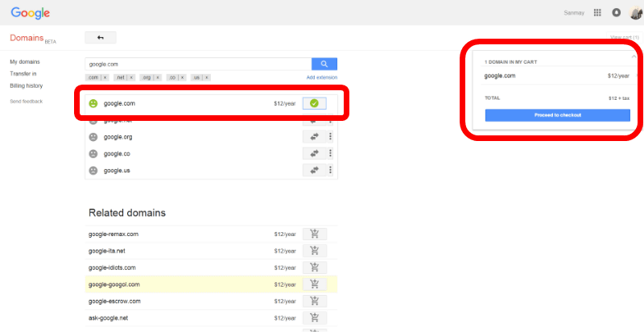
Task: Click the sad face beside google.org
Action: [93, 137]
